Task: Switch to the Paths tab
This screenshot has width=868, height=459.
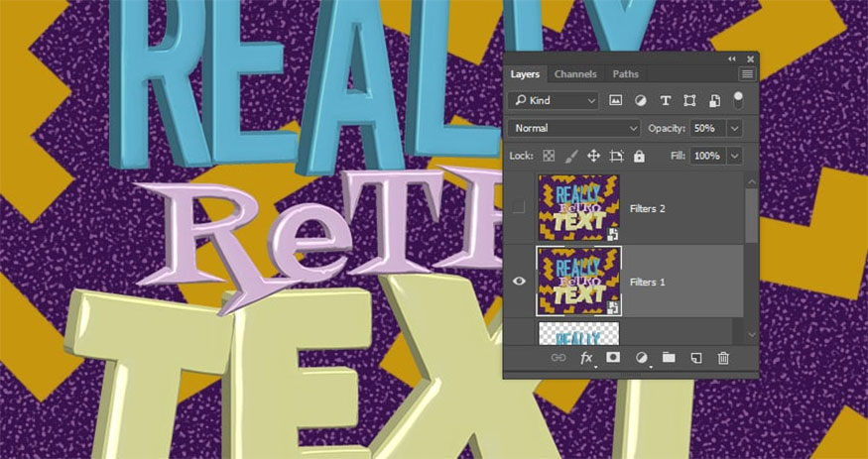Action: [x=625, y=74]
